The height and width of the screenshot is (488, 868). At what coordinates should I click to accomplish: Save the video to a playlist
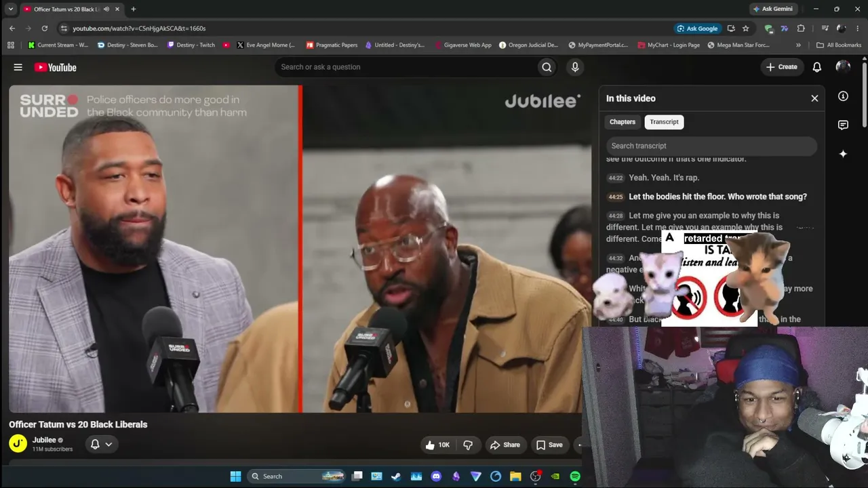pyautogui.click(x=549, y=445)
